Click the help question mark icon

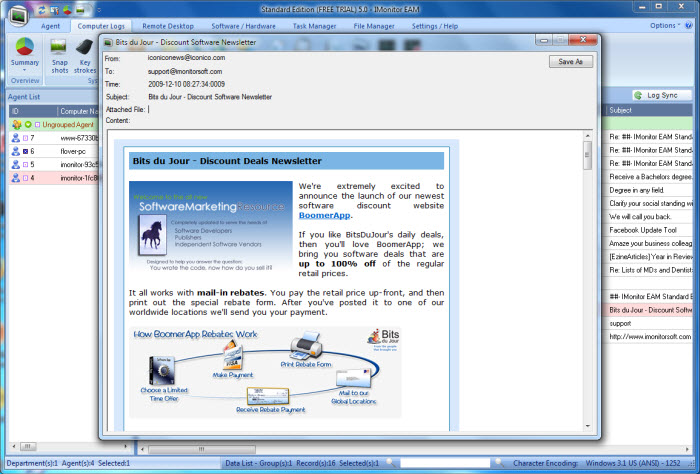(x=689, y=25)
